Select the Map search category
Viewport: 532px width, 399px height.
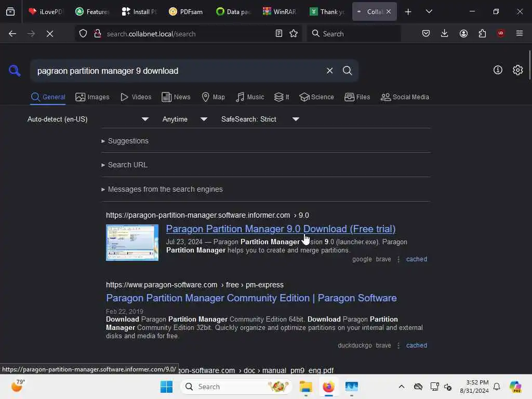pos(213,97)
